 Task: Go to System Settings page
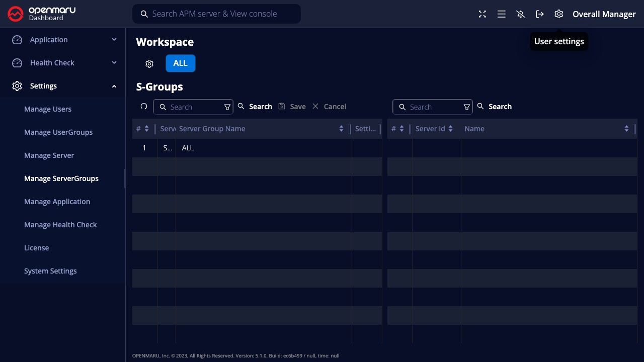(50, 271)
